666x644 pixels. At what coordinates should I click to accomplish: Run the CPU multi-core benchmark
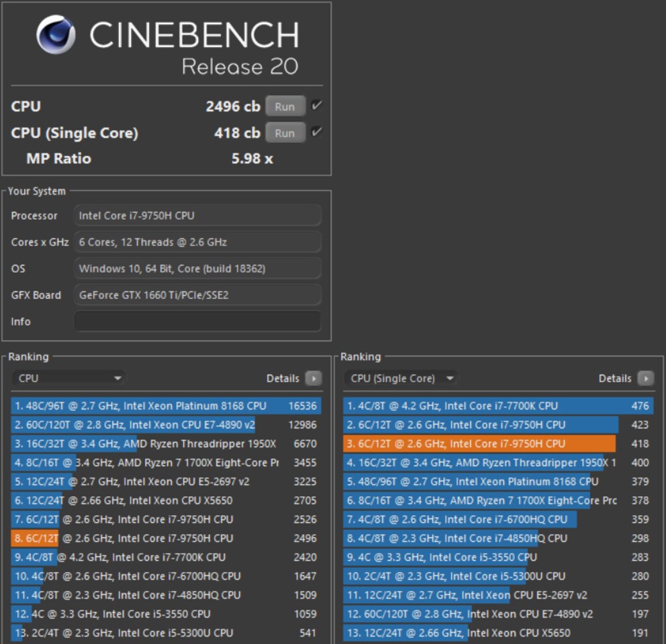(285, 106)
